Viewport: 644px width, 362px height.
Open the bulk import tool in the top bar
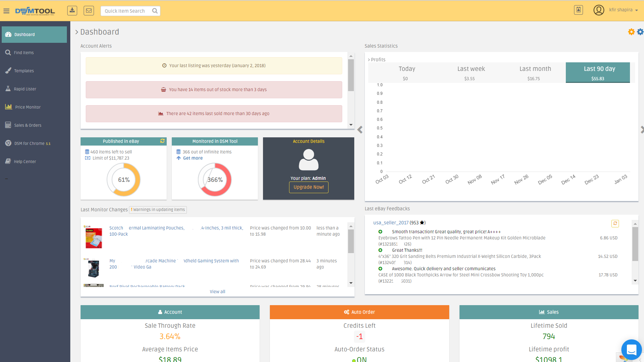72,10
